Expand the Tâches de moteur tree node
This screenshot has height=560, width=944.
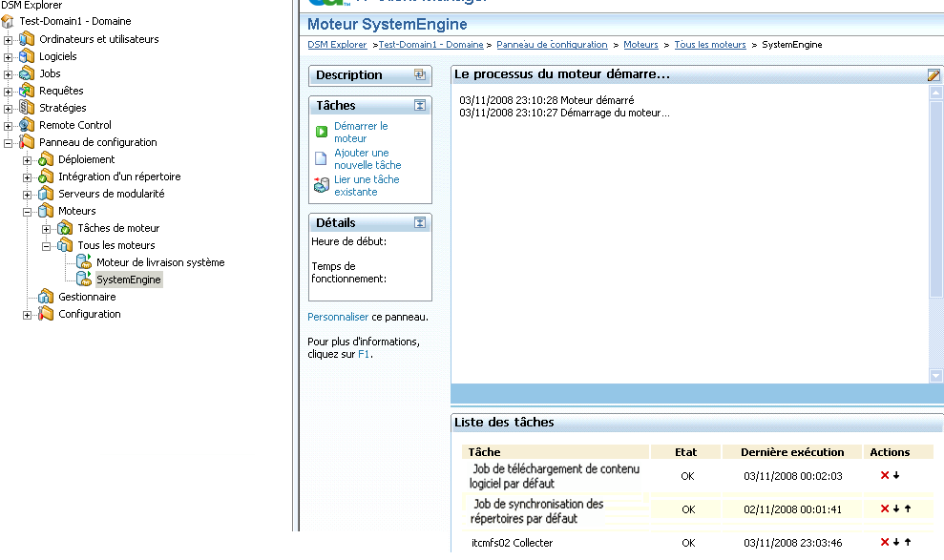click(x=47, y=228)
